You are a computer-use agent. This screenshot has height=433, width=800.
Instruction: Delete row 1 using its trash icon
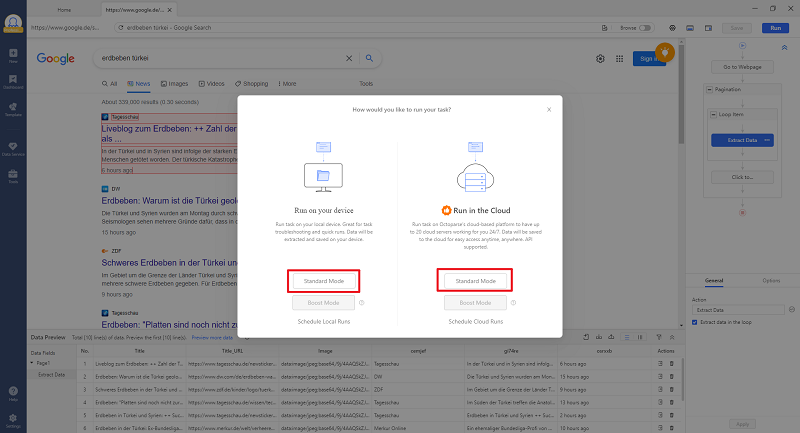coord(671,364)
